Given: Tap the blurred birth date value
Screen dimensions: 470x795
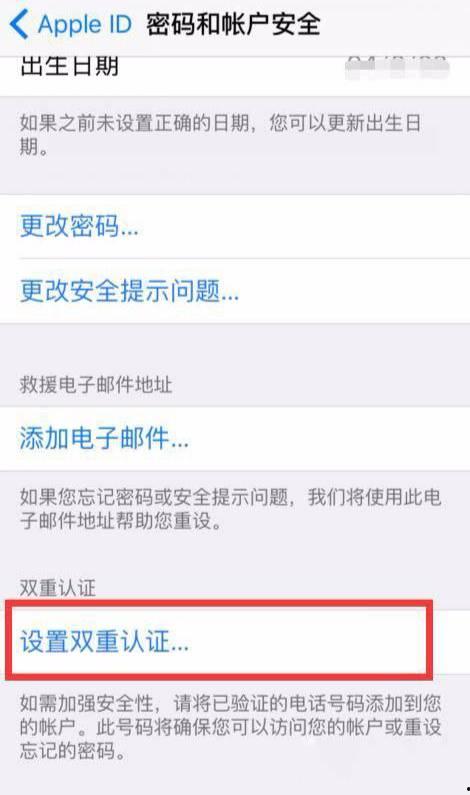Looking at the screenshot, I should [x=397, y=67].
